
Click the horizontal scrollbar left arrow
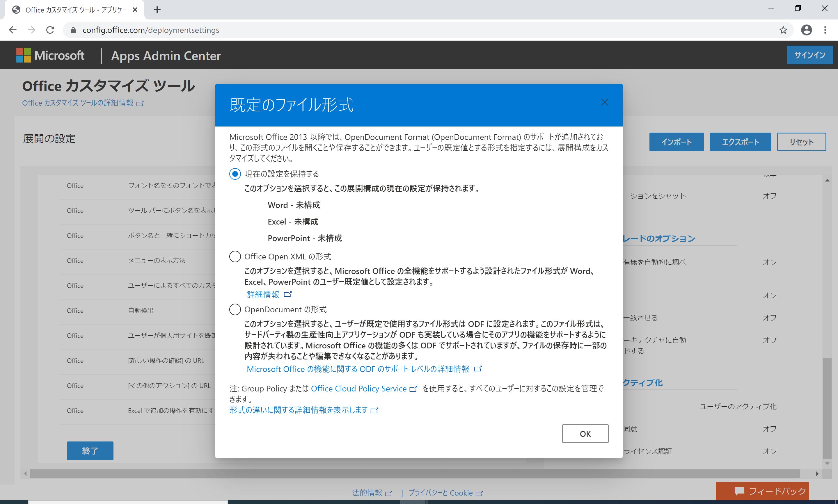coord(26,474)
